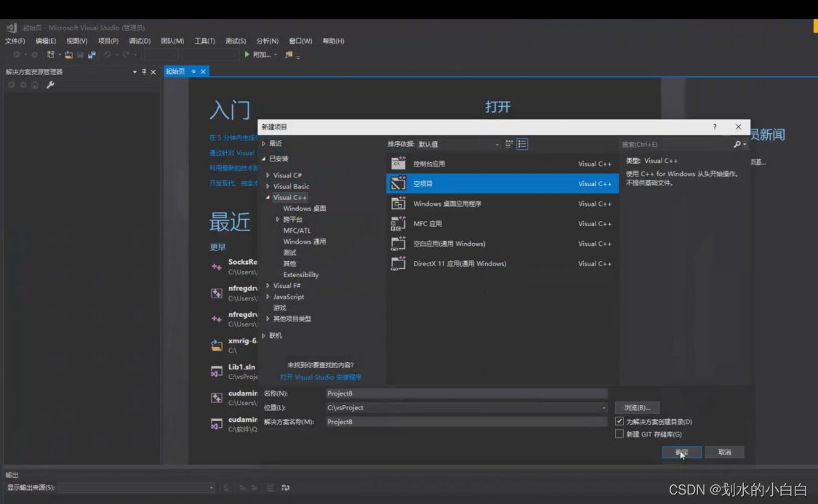Screen dimensions: 818x504
Task: Open the 打开 Visual Studio 安装程序 link
Action: [321, 377]
